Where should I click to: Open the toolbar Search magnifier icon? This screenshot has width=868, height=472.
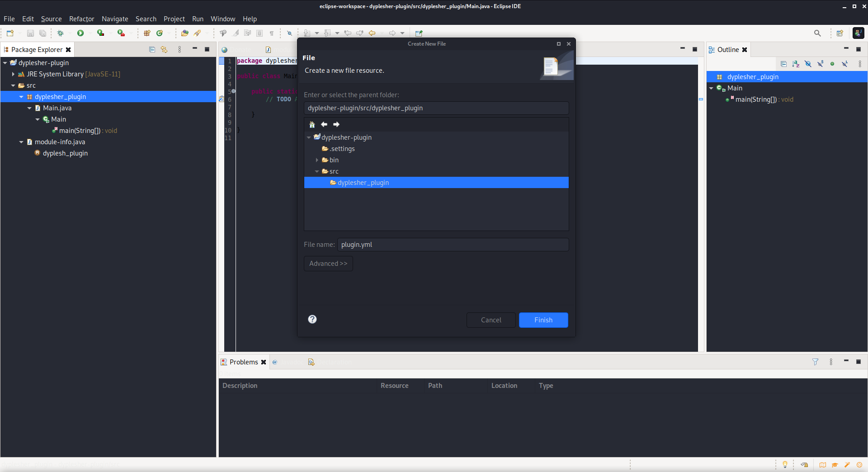817,33
